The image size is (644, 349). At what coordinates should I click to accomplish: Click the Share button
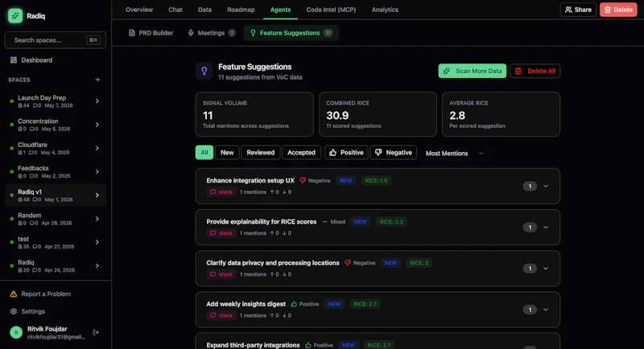pos(578,10)
